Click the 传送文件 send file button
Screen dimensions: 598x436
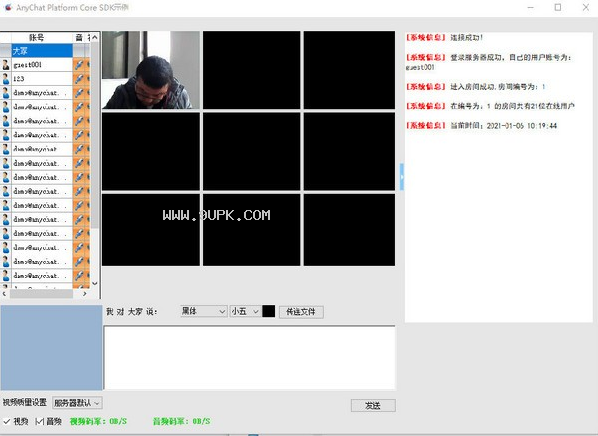coord(301,312)
